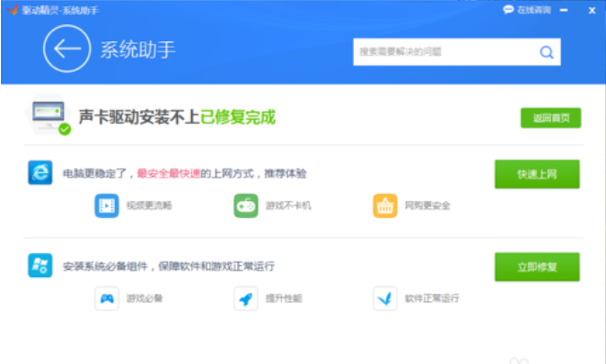Click the orange 网购更安全 basket icon
This screenshot has width=606, height=364.
[385, 205]
